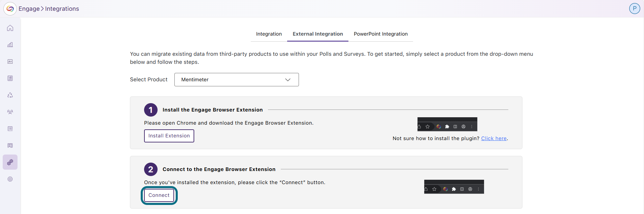The image size is (644, 214).
Task: Click the Install Extension button
Action: [169, 136]
